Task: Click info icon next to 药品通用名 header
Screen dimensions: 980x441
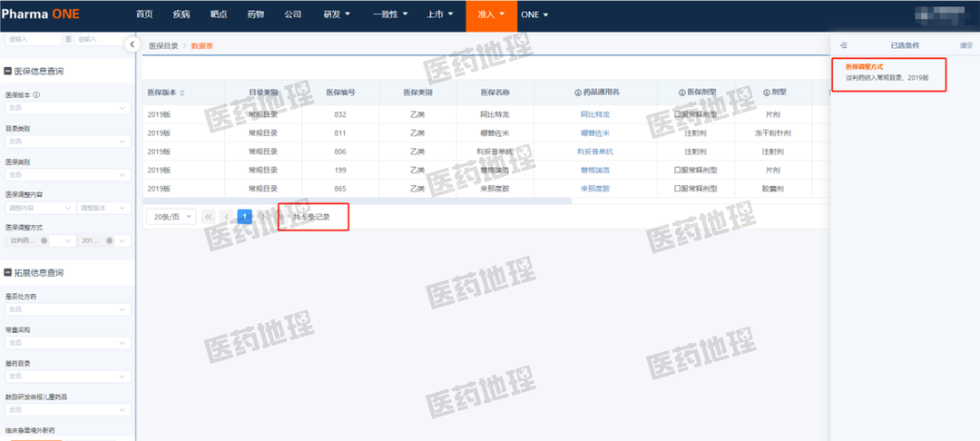Action: coord(578,93)
